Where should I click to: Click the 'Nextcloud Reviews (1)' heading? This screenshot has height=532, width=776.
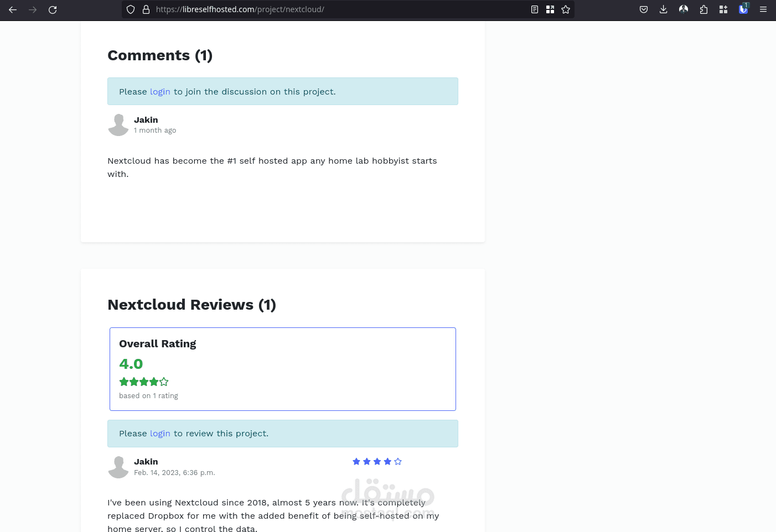pyautogui.click(x=192, y=305)
